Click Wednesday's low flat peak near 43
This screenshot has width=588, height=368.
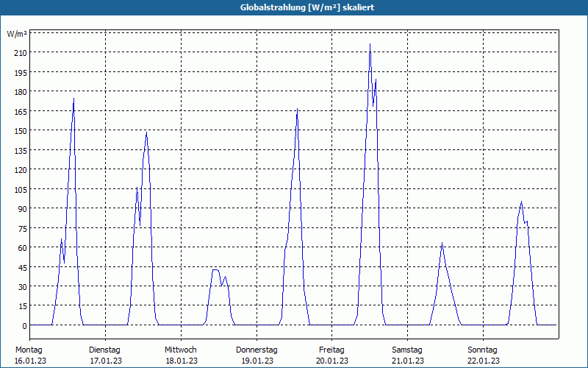215,269
